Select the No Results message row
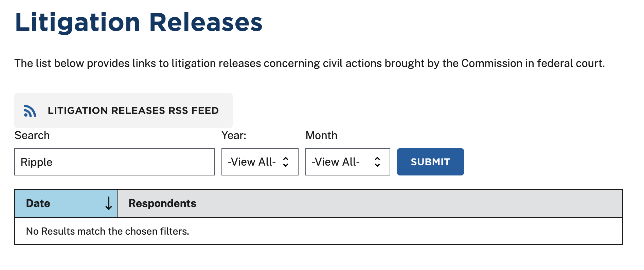The image size is (644, 270). pos(319,231)
